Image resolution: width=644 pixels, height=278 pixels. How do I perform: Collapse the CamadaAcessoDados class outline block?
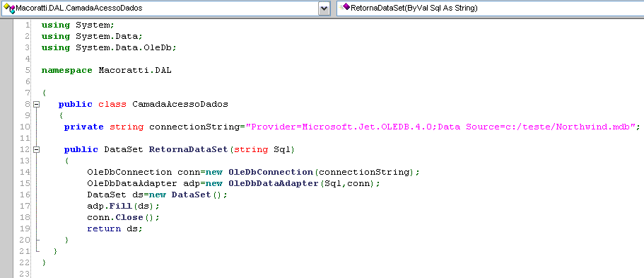pos(37,105)
